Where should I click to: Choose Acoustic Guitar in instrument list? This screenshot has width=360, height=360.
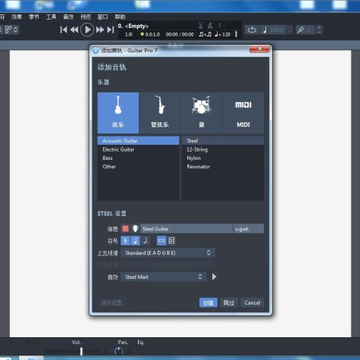(138, 141)
